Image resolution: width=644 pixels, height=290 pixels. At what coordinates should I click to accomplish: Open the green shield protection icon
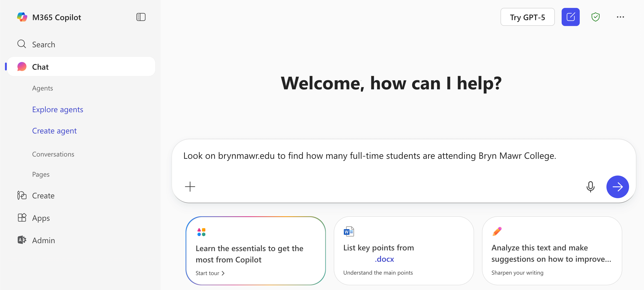(595, 17)
